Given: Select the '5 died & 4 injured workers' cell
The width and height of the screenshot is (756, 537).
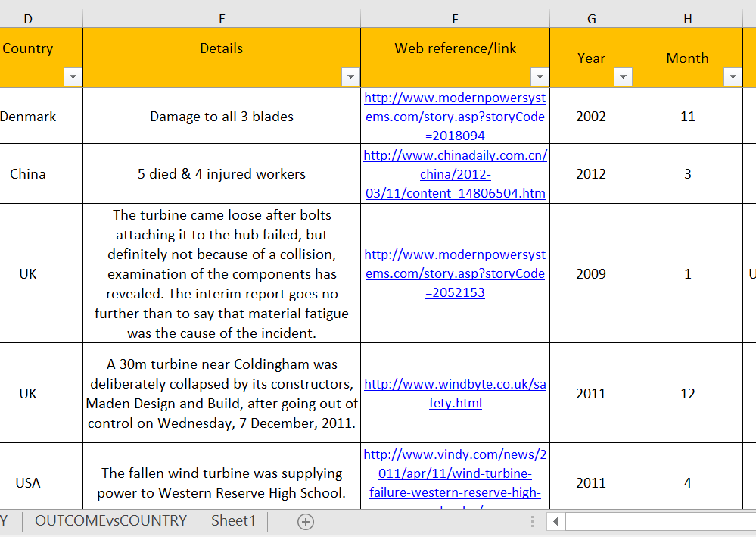Looking at the screenshot, I should pyautogui.click(x=222, y=173).
